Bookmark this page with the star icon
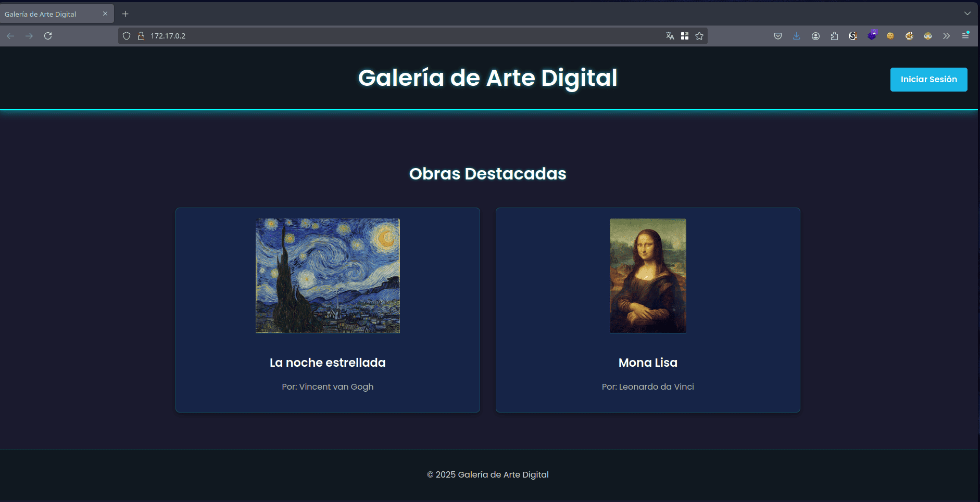 pos(699,36)
